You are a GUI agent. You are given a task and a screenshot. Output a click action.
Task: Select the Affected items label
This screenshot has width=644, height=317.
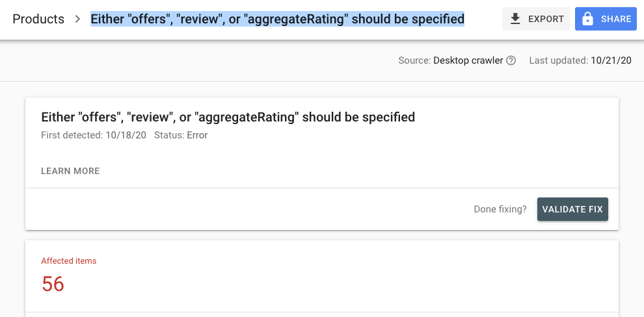[68, 260]
